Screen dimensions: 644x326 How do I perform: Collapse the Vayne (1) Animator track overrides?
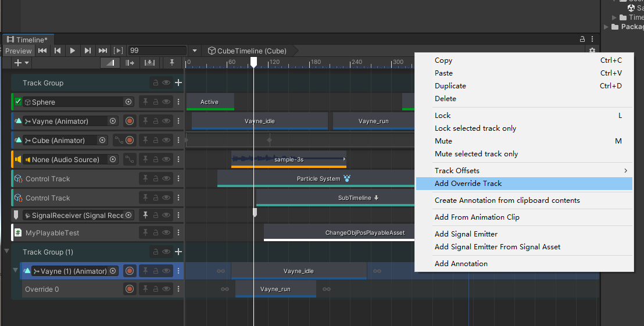(16, 270)
